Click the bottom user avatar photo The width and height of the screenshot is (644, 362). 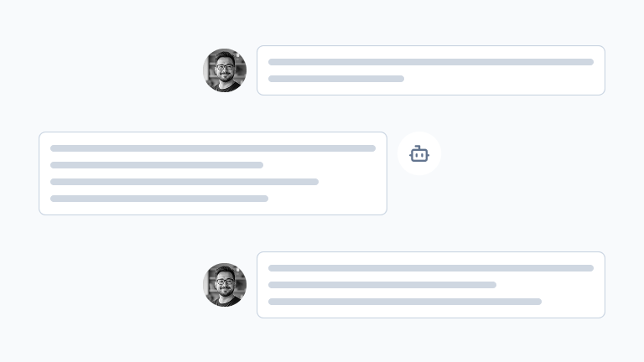point(225,285)
